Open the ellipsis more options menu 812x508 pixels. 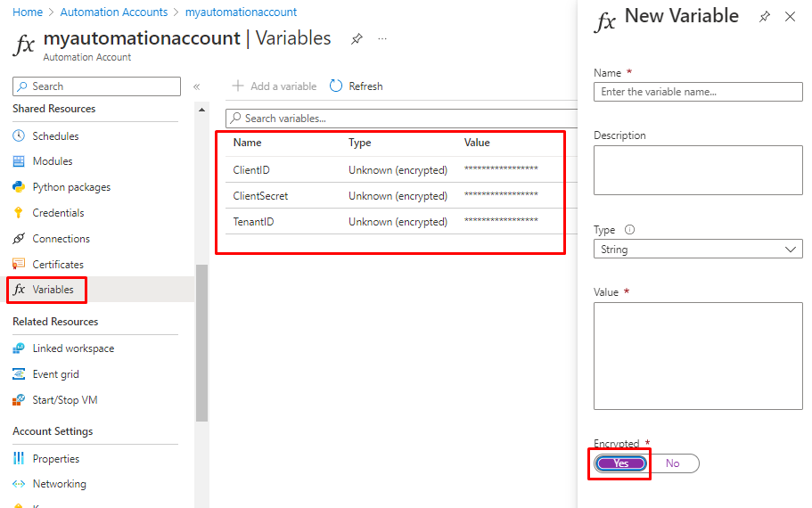pyautogui.click(x=382, y=39)
